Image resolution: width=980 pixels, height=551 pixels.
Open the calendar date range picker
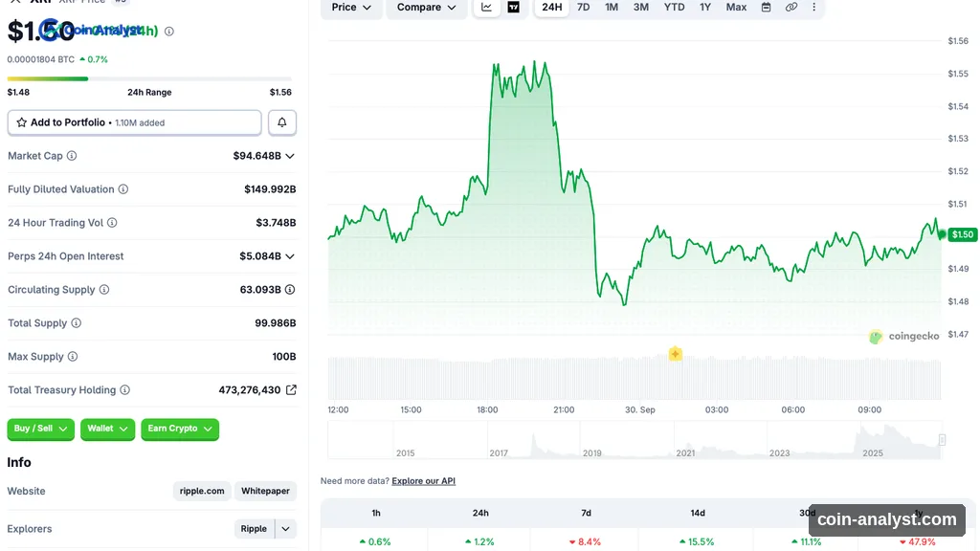pyautogui.click(x=766, y=7)
